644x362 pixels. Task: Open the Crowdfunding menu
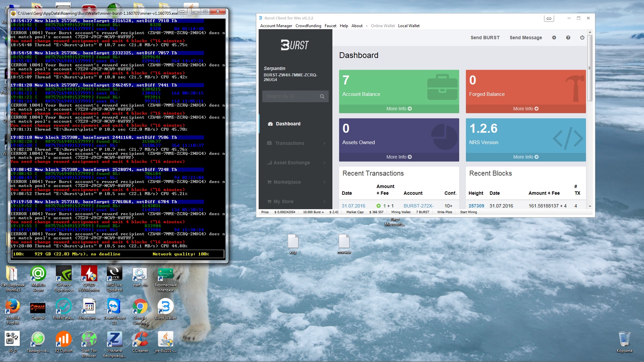pyautogui.click(x=308, y=26)
